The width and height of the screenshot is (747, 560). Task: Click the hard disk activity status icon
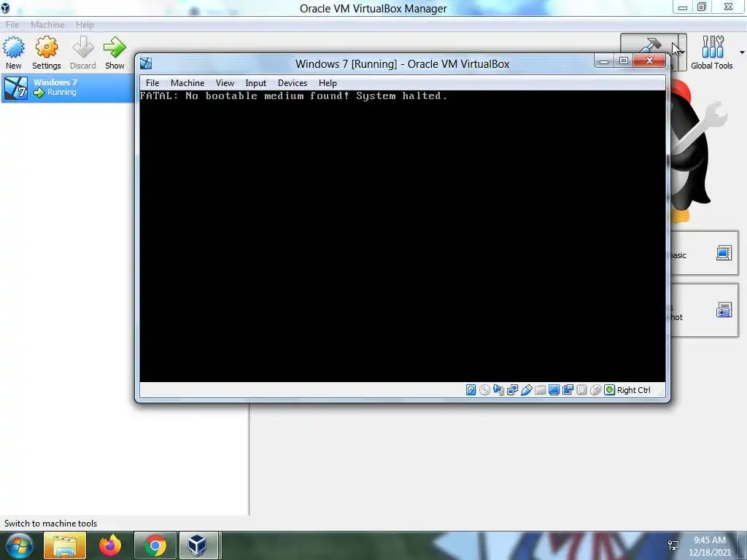471,390
